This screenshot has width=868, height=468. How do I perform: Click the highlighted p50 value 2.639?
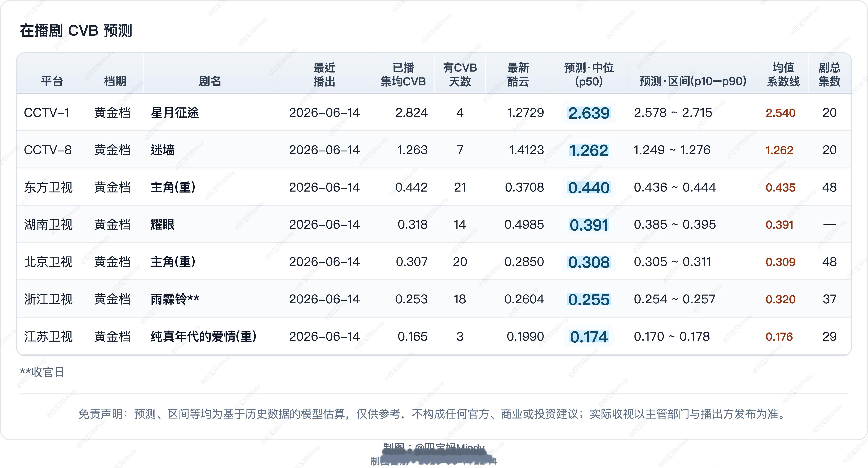589,113
